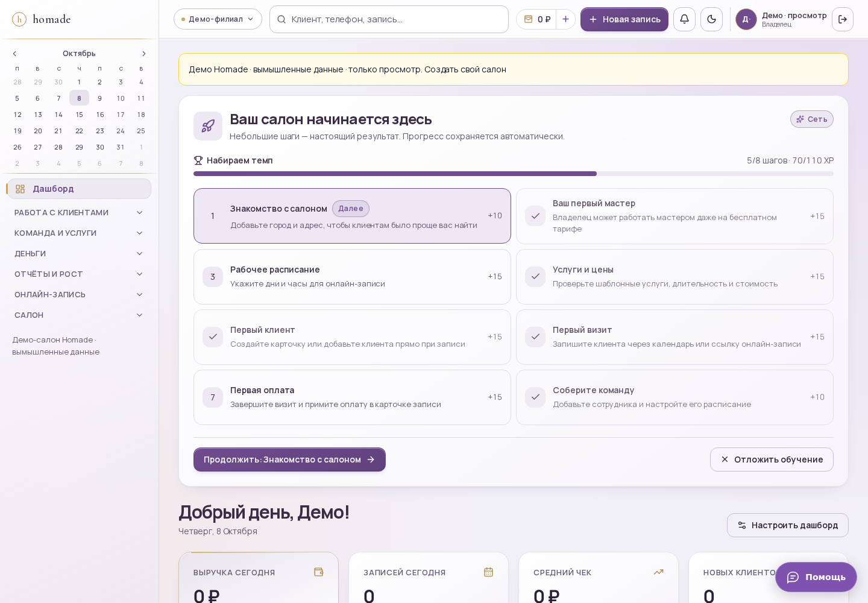Viewport: 868px width, 603px height.
Task: Click the onboarding progress bar
Action: [x=514, y=174]
